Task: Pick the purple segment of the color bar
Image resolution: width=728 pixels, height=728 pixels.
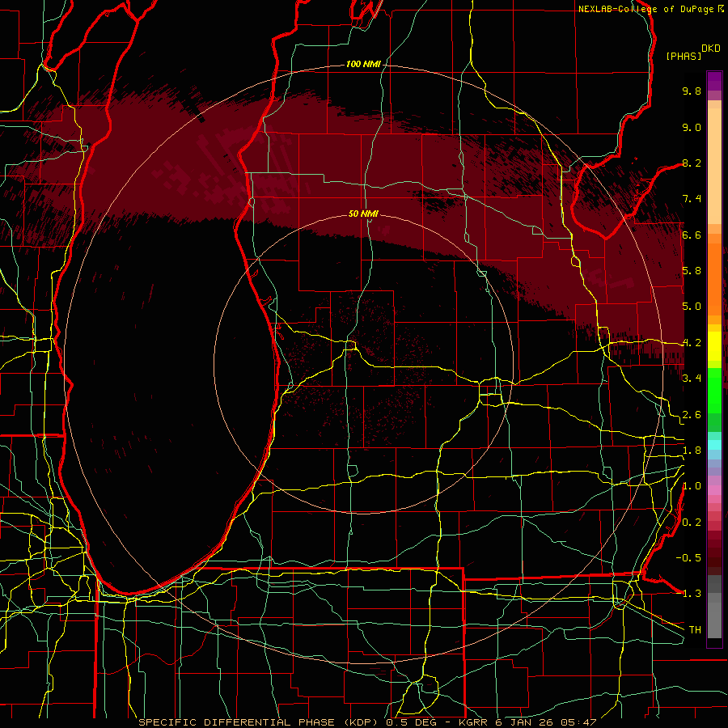Action: coord(714,81)
